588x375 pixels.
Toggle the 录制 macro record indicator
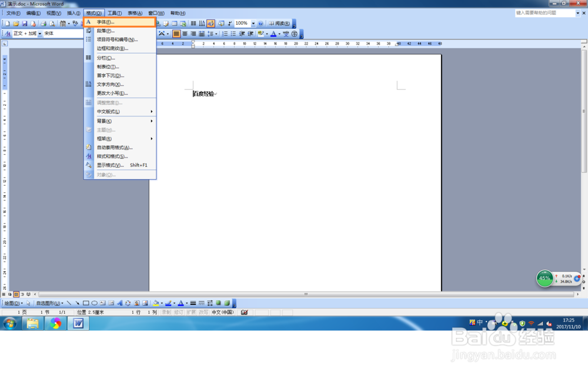click(166, 312)
